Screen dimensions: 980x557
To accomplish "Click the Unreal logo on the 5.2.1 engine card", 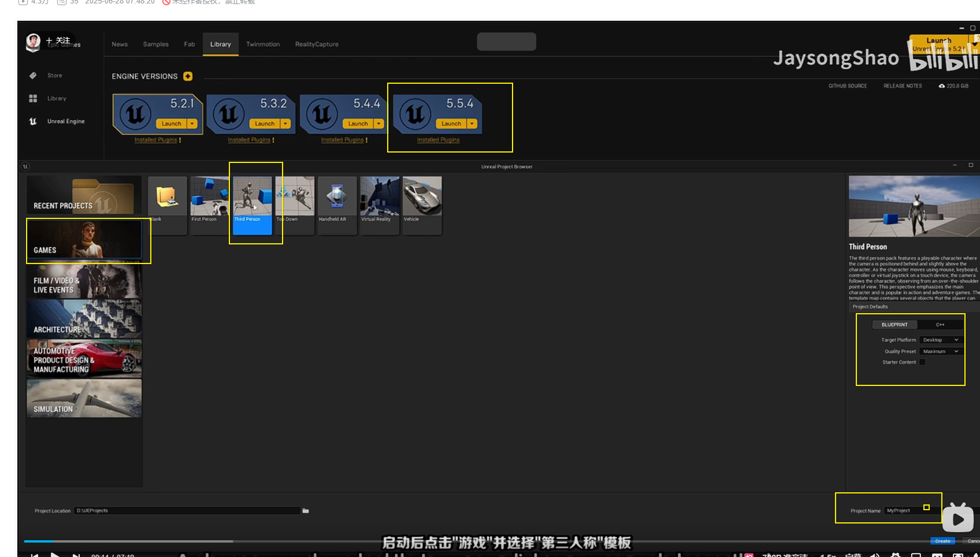I will (x=136, y=114).
